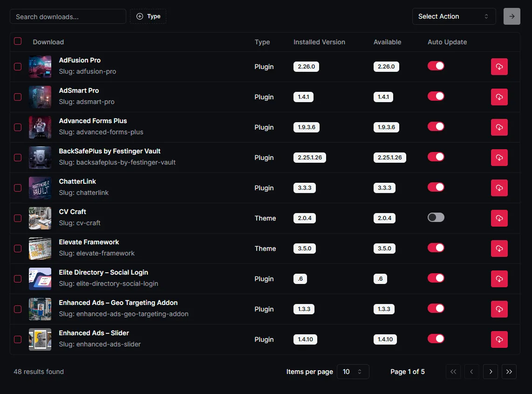Click the next page button

(x=490, y=372)
